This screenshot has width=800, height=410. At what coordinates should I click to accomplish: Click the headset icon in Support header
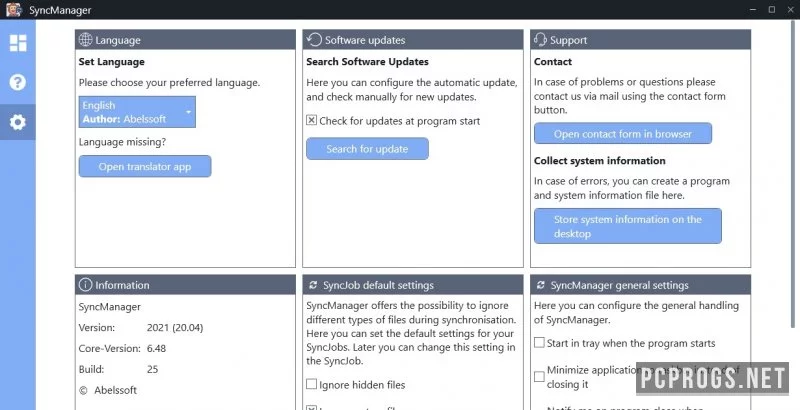(x=540, y=40)
